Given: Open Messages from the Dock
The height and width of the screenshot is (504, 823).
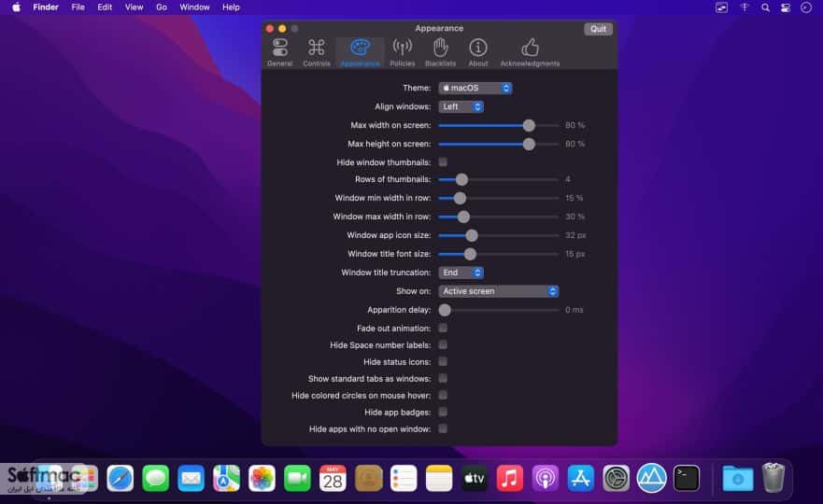Looking at the screenshot, I should [x=155, y=478].
